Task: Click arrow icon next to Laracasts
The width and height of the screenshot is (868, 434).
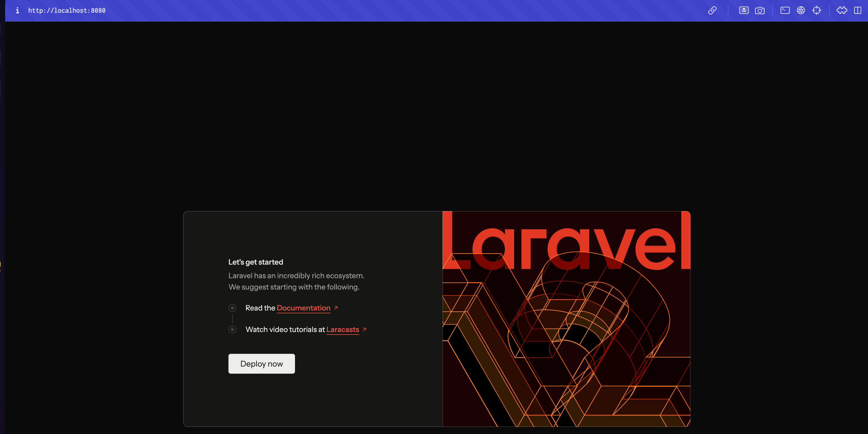Action: pyautogui.click(x=364, y=329)
